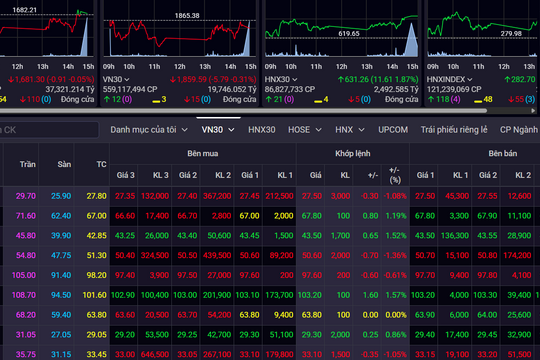Click the ceiling price 105.00
Viewport: 540px width, 360px height.
(24, 275)
